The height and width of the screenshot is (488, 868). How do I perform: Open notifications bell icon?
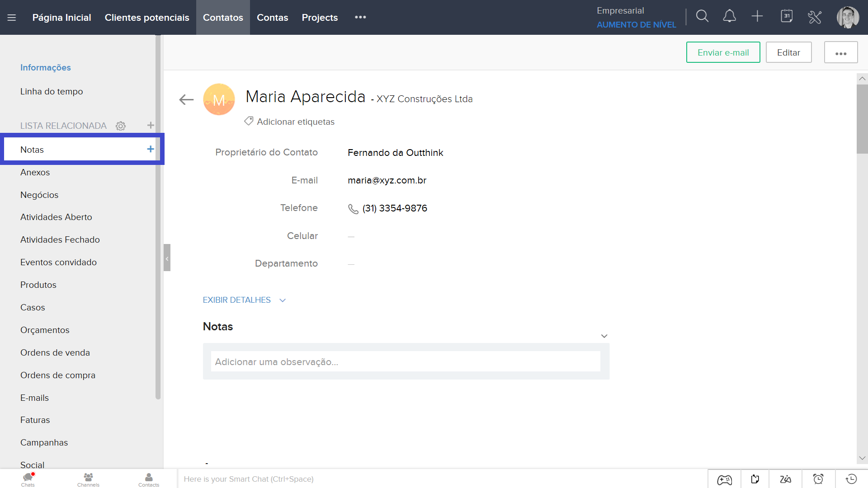[x=729, y=17]
